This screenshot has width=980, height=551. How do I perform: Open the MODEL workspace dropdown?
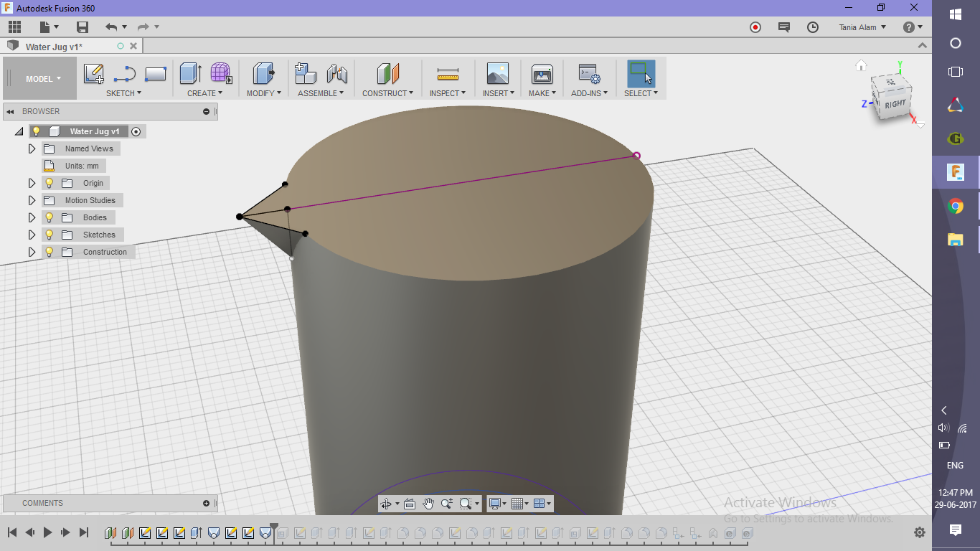click(40, 79)
